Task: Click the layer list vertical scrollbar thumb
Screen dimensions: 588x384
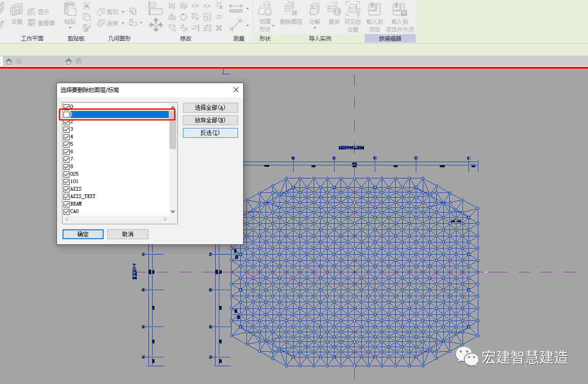Action: 173,130
